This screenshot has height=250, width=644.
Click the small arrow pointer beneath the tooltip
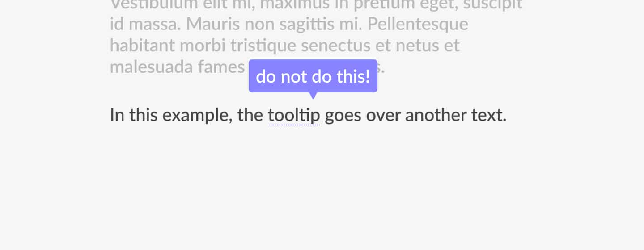(x=313, y=96)
